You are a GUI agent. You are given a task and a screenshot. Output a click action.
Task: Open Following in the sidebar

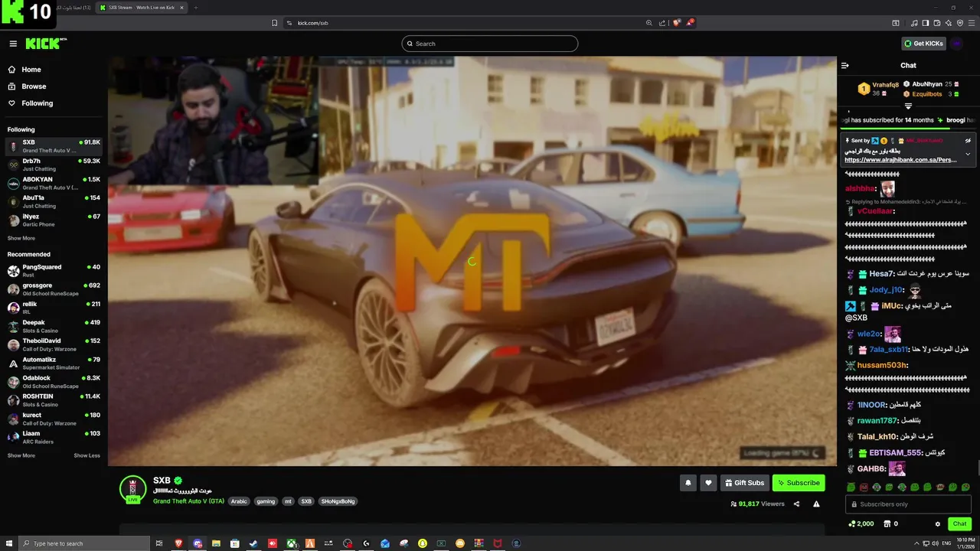pos(37,103)
